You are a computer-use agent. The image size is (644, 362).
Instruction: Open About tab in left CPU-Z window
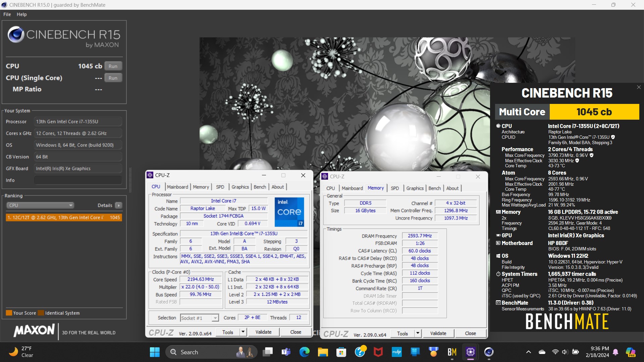[277, 187]
